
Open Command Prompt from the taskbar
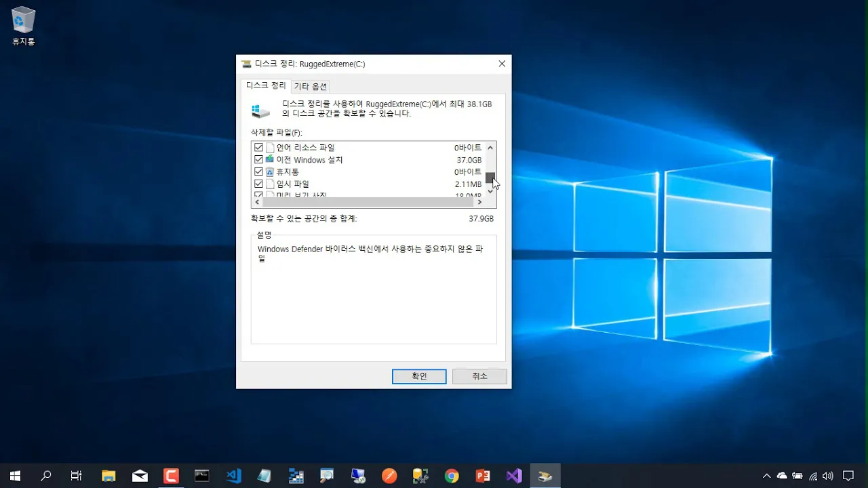pos(202,476)
